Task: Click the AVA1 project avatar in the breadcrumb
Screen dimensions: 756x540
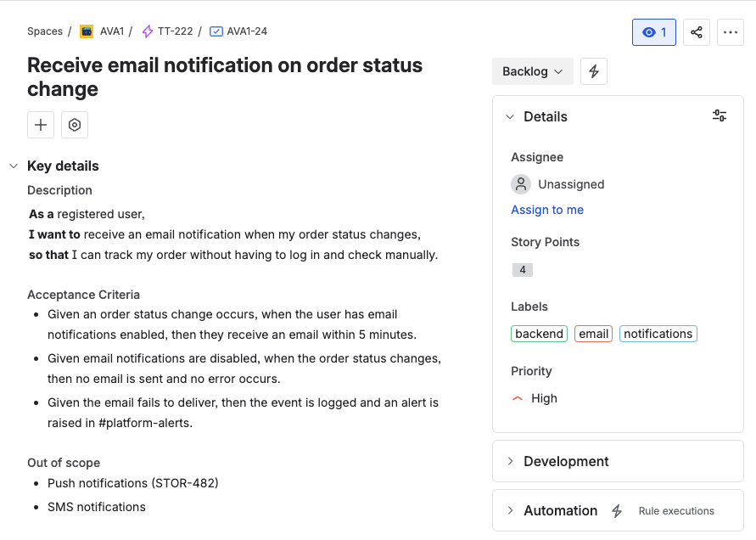Action: [x=87, y=31]
